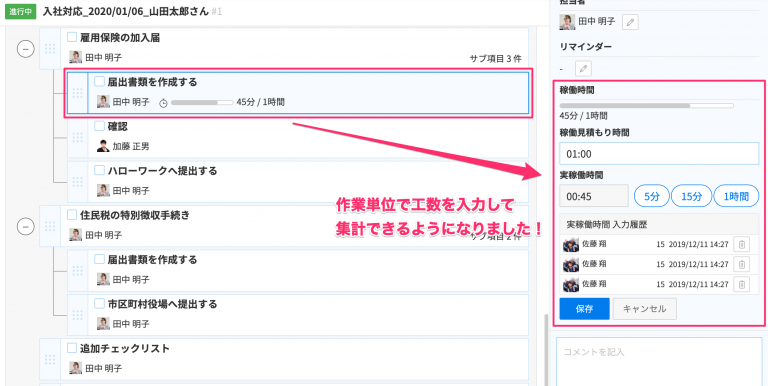Tick the 市区町村役場へ提出する checkbox
This screenshot has height=386, width=768.
click(x=99, y=303)
